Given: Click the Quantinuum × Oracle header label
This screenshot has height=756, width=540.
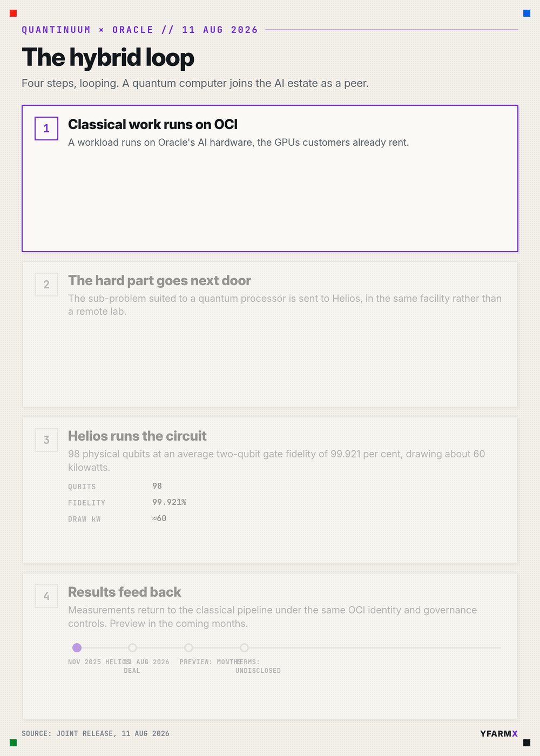Looking at the screenshot, I should [x=140, y=30].
